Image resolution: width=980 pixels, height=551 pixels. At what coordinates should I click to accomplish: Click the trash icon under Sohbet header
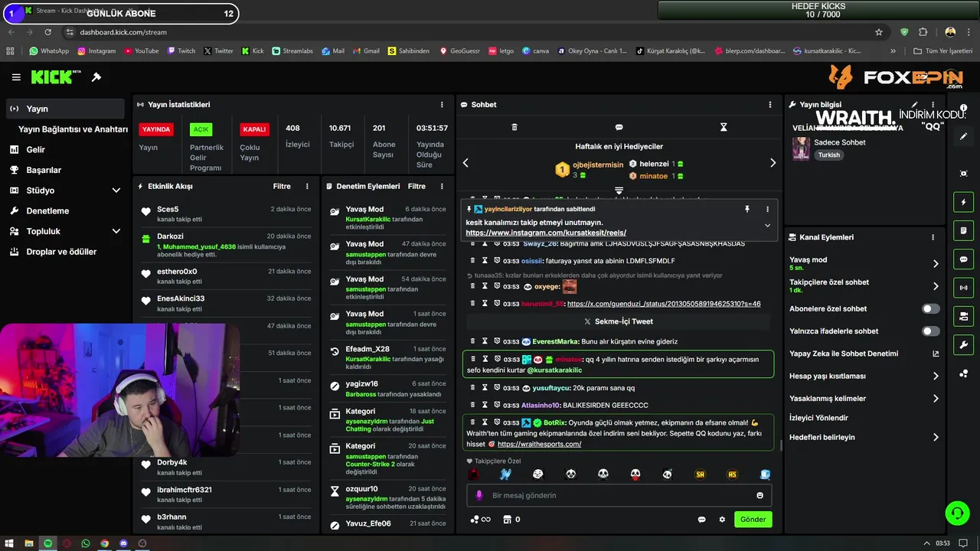pyautogui.click(x=514, y=127)
